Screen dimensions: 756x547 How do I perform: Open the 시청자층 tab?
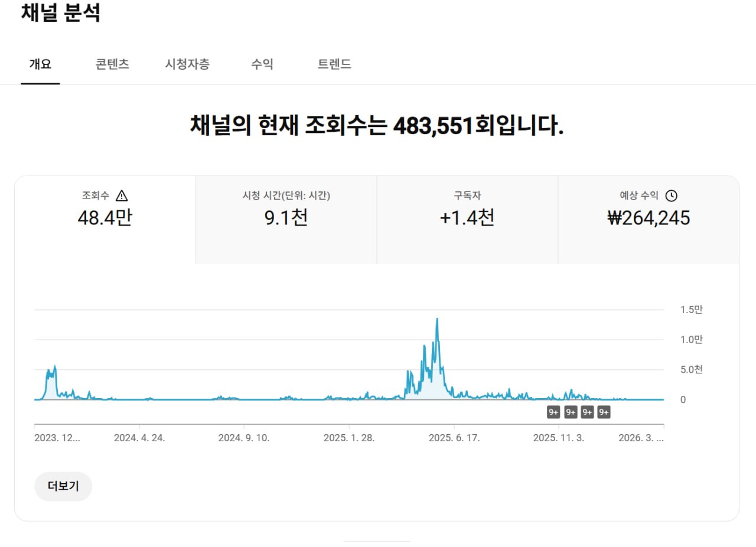[x=187, y=64]
